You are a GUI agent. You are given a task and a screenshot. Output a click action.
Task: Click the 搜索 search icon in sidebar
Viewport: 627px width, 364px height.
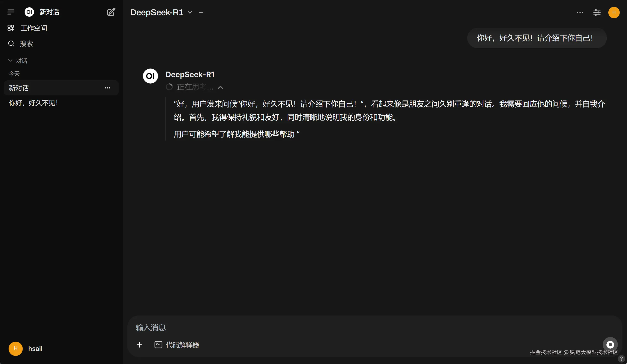11,43
